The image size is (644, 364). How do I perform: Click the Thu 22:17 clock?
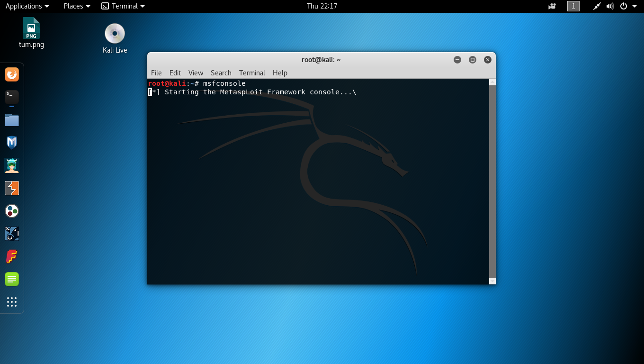click(x=322, y=6)
